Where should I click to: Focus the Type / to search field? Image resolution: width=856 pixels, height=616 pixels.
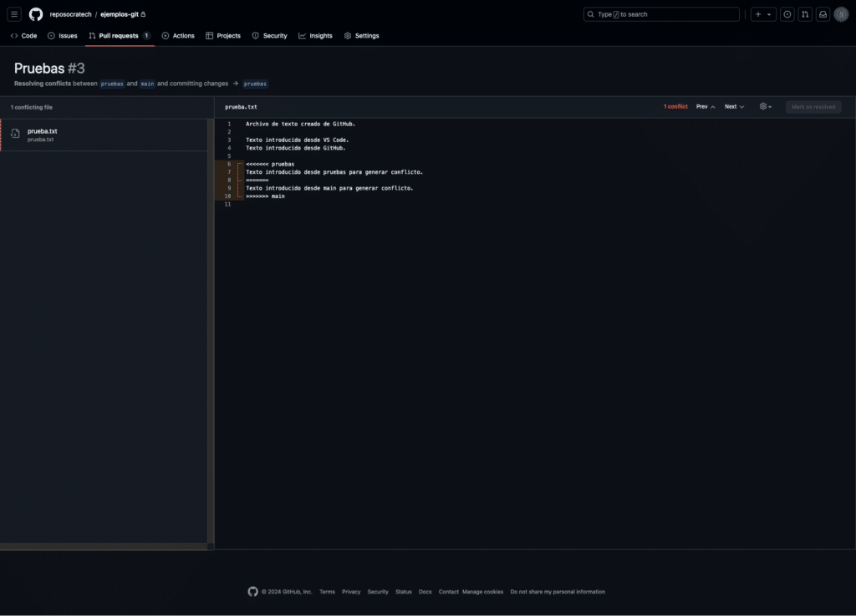(661, 14)
